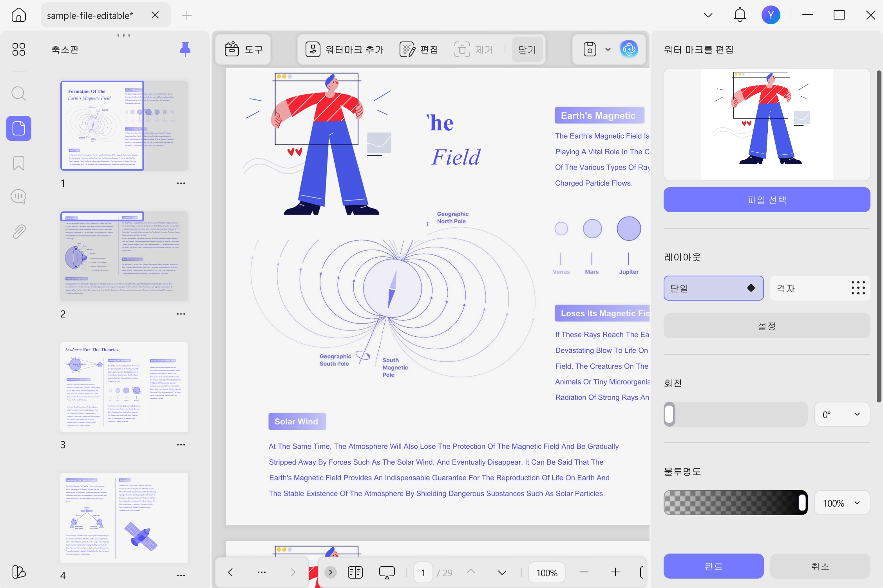Start presentation mode icon
883x588 pixels.
point(387,572)
